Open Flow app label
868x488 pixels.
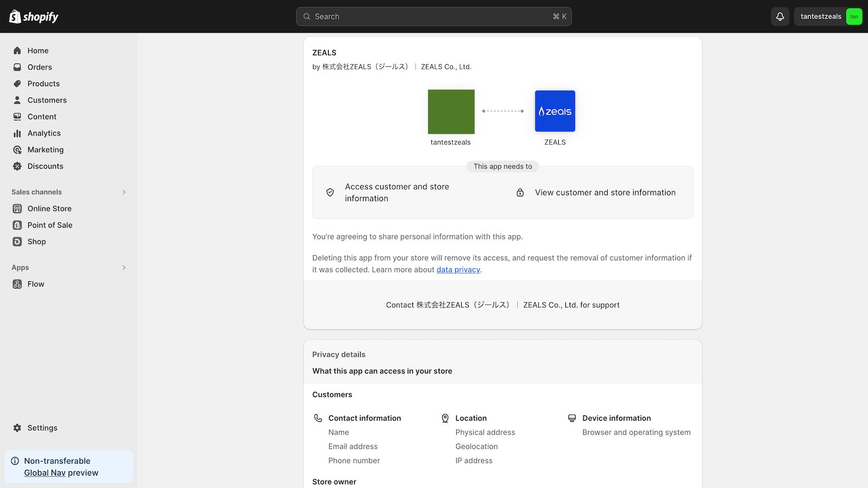(x=36, y=284)
